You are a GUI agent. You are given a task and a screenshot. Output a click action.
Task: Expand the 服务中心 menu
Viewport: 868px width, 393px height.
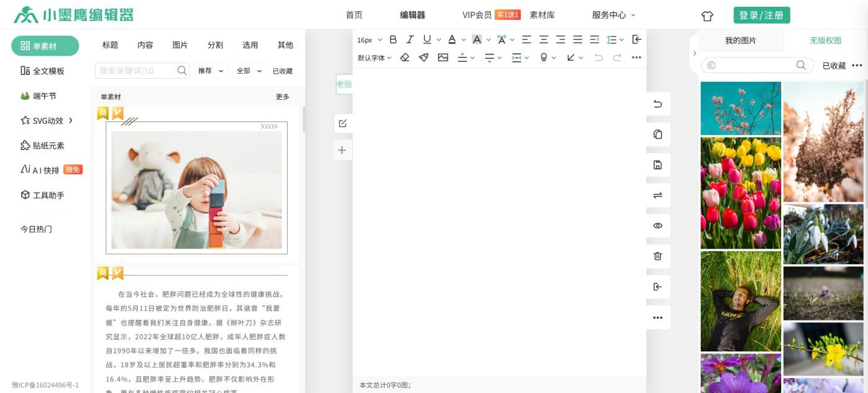(x=610, y=15)
